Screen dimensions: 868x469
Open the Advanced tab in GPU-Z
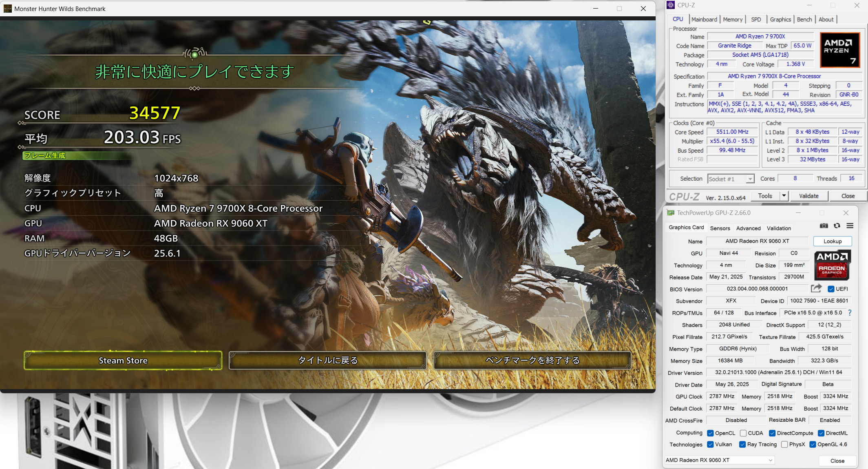[748, 228]
